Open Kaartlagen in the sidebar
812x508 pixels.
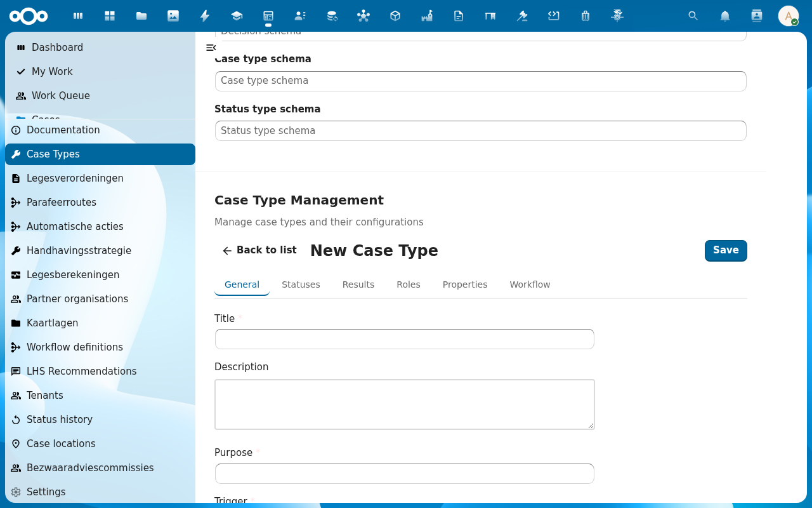(100, 323)
